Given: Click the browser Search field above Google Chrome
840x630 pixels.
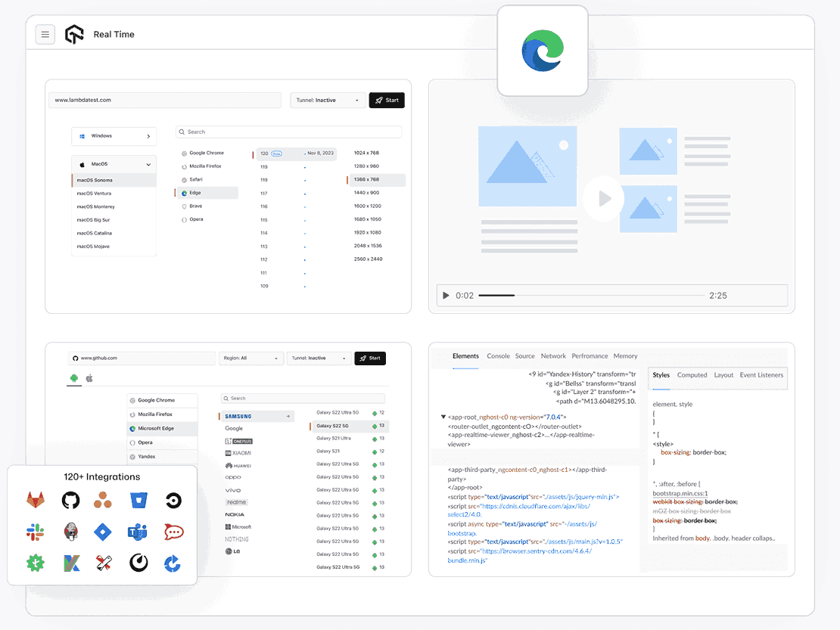Looking at the screenshot, I should point(288,132).
